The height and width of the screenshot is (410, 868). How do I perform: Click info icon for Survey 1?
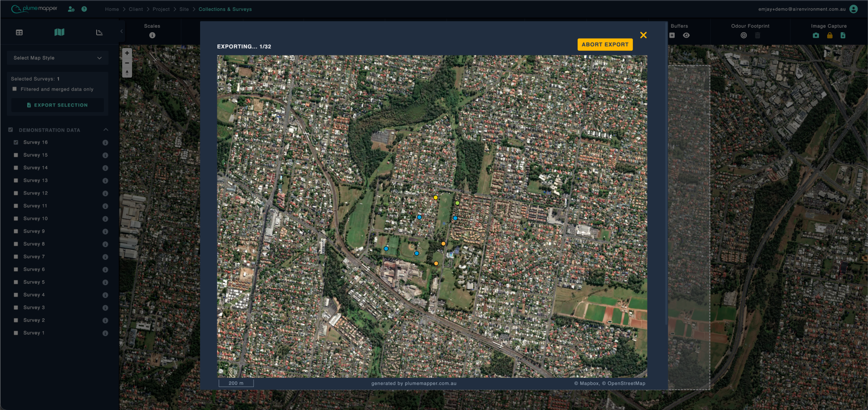tap(105, 333)
